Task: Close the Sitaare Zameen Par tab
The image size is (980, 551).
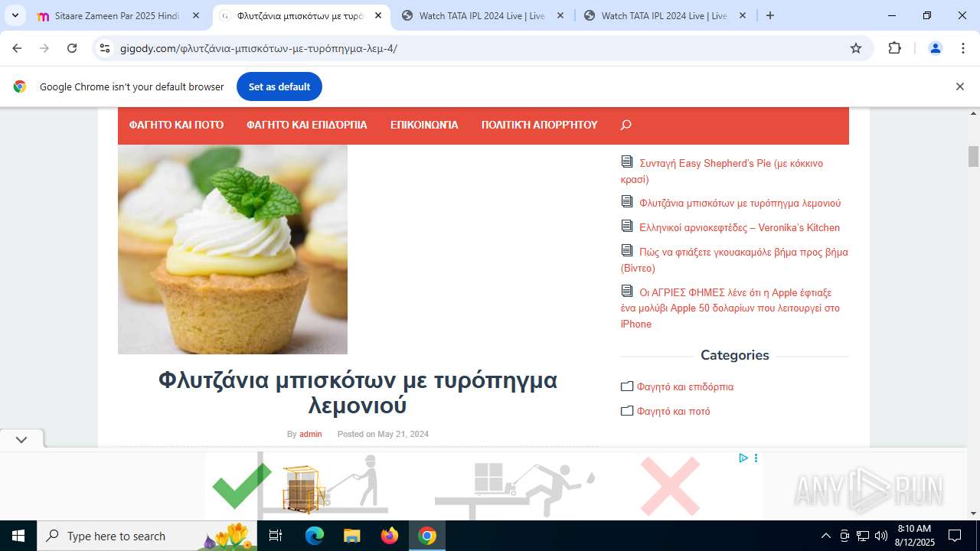Action: point(195,15)
